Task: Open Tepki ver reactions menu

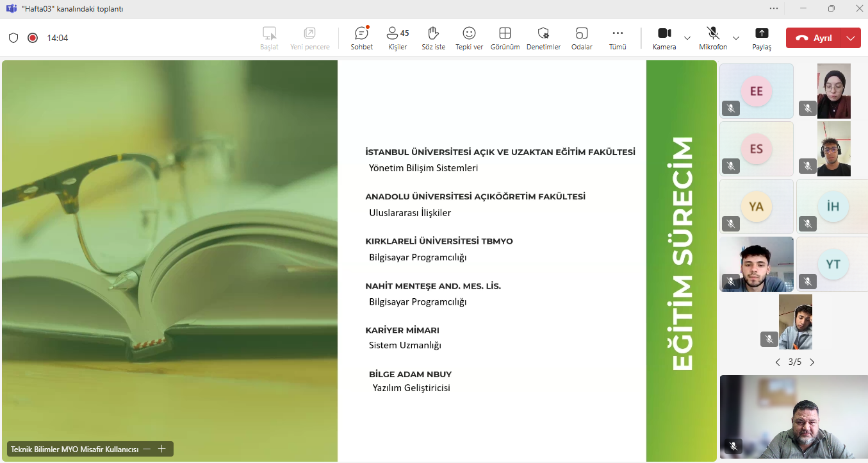Action: pyautogui.click(x=469, y=38)
